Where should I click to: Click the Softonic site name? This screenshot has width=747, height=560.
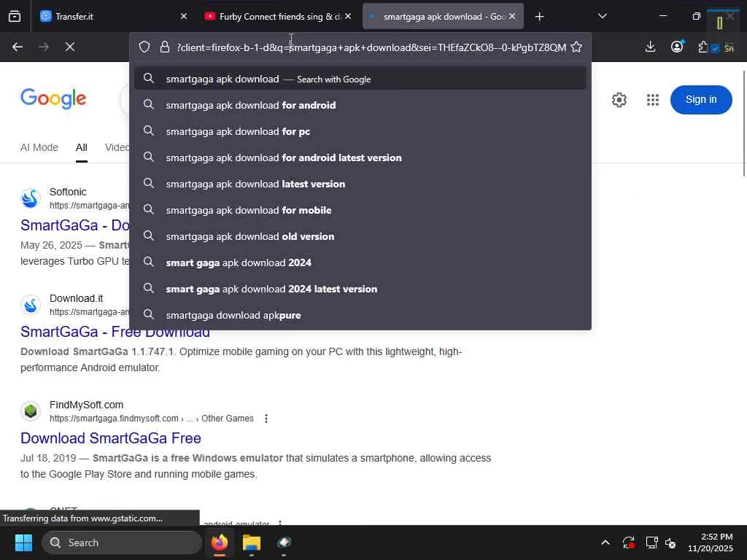[x=68, y=192]
